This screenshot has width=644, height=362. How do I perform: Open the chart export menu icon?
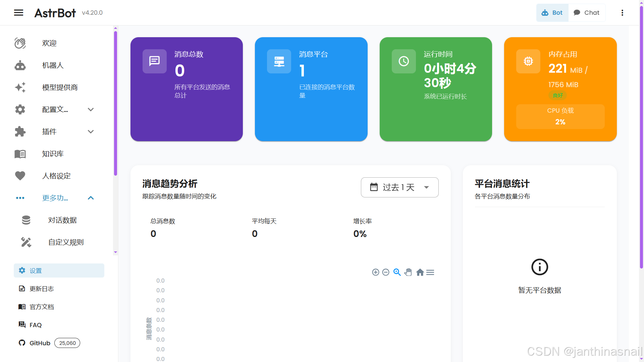pos(430,273)
